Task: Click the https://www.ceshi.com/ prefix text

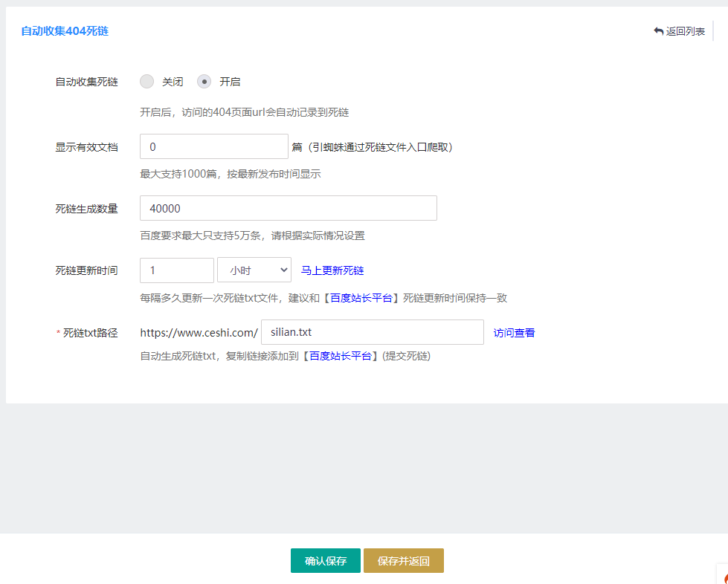Action: click(199, 333)
